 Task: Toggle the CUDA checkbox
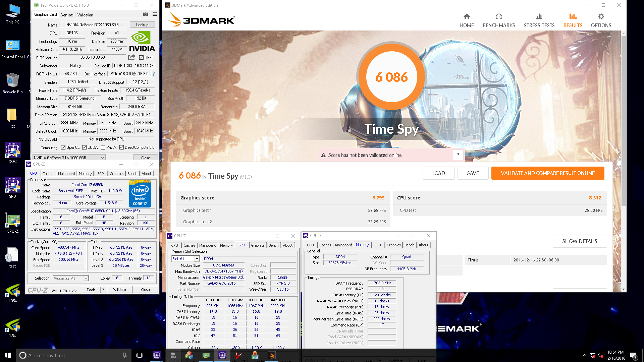pos(85,147)
